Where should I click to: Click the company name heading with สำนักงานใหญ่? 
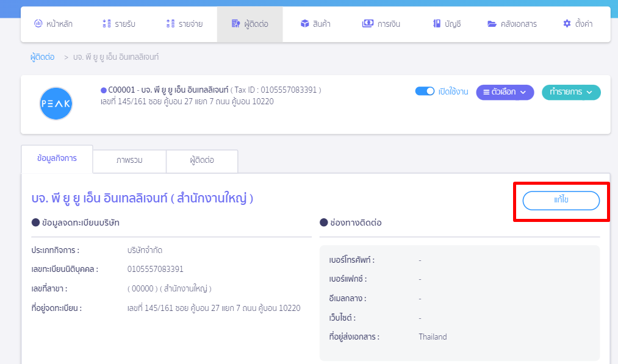pyautogui.click(x=142, y=198)
